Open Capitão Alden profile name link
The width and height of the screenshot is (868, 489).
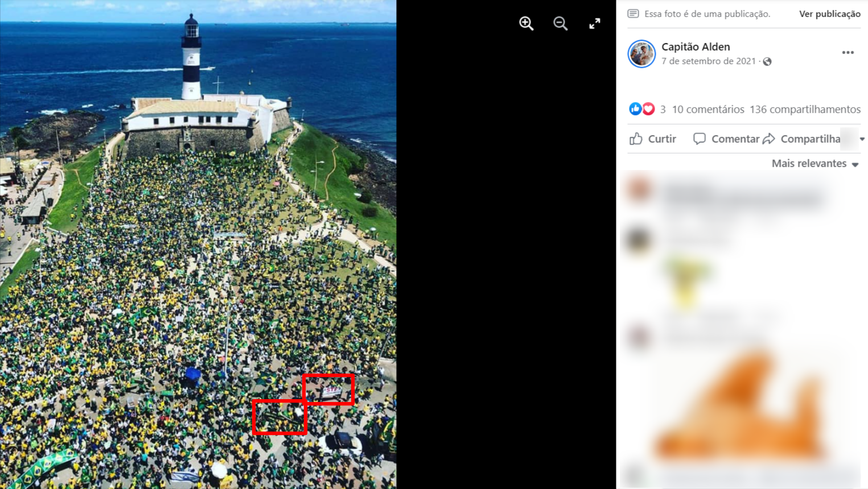696,47
